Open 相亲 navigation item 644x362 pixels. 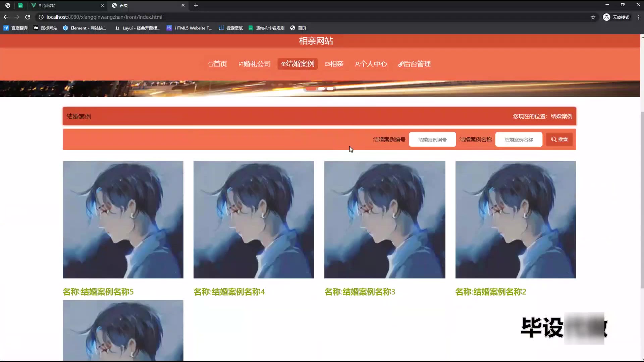pyautogui.click(x=334, y=64)
